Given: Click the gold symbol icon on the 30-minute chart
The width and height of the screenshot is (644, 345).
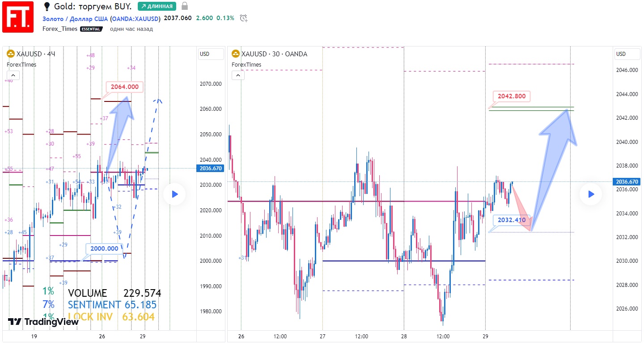Looking at the screenshot, I should tap(235, 54).
